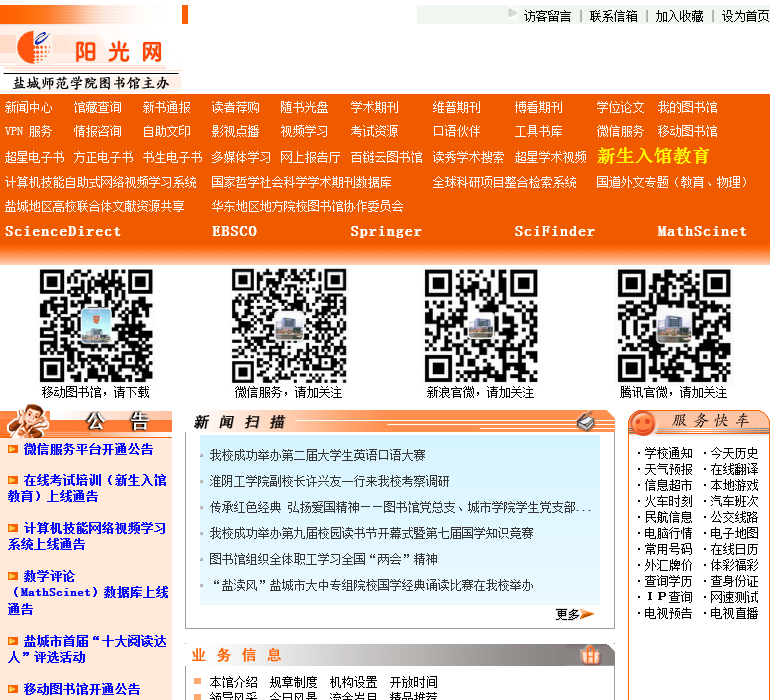Click the cartoon mascot in 公告 header
The width and height of the screenshot is (770, 700).
(28, 421)
